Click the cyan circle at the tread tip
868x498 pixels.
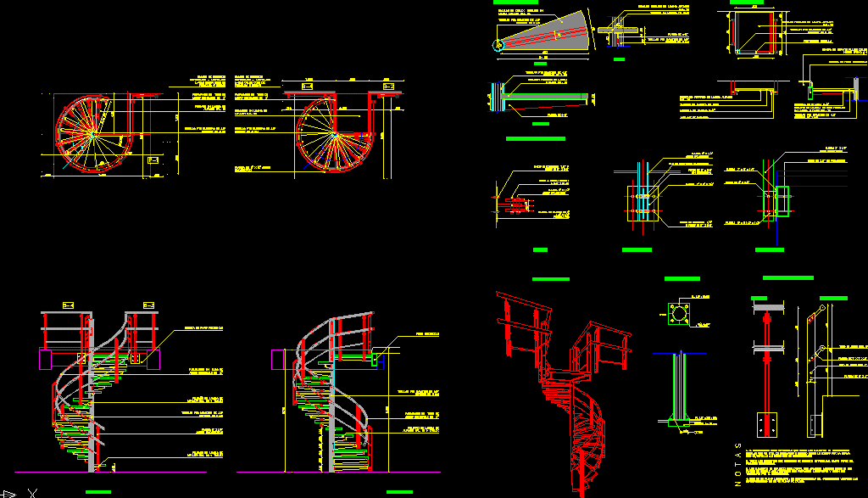click(498, 46)
